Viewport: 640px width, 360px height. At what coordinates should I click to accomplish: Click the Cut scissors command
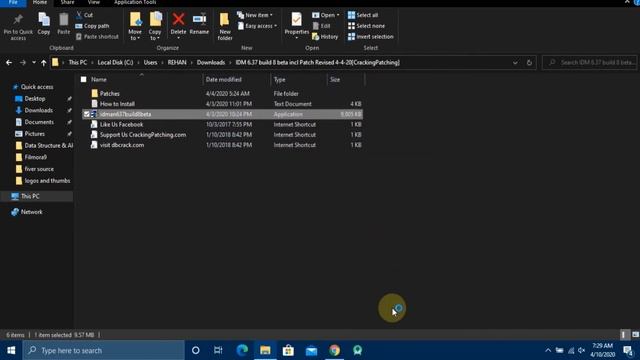84,15
